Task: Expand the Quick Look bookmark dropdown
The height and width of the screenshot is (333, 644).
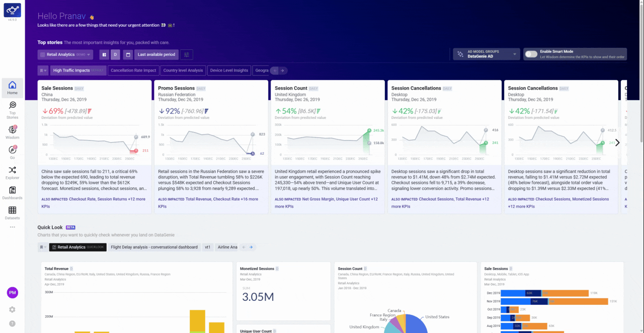Action: [43, 247]
